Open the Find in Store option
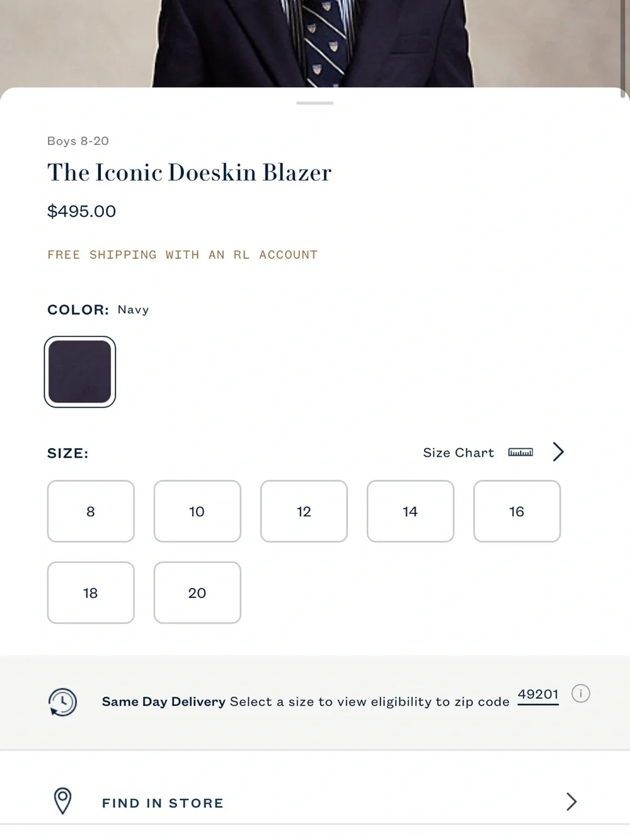The height and width of the screenshot is (840, 630). [315, 802]
